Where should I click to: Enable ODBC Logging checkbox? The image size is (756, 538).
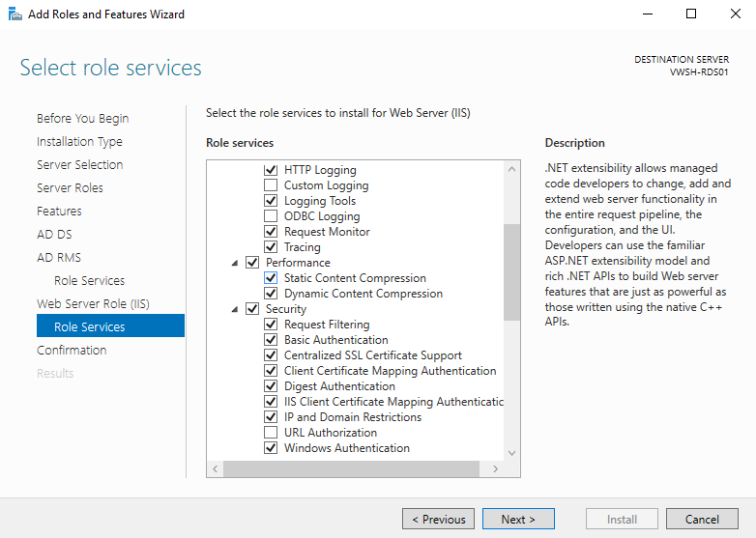tap(271, 215)
